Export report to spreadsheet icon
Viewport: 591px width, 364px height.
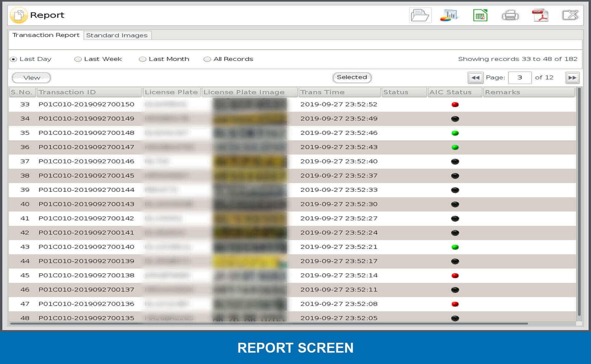click(480, 15)
